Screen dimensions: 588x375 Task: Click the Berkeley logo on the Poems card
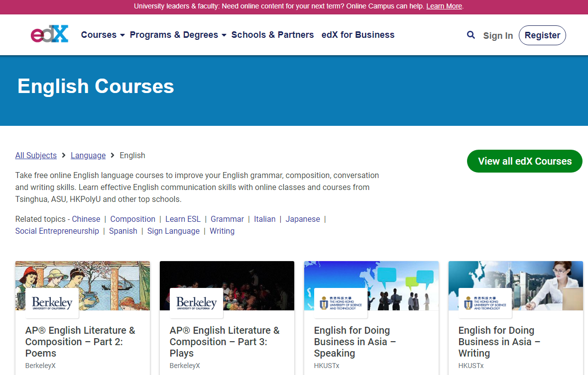[52, 303]
